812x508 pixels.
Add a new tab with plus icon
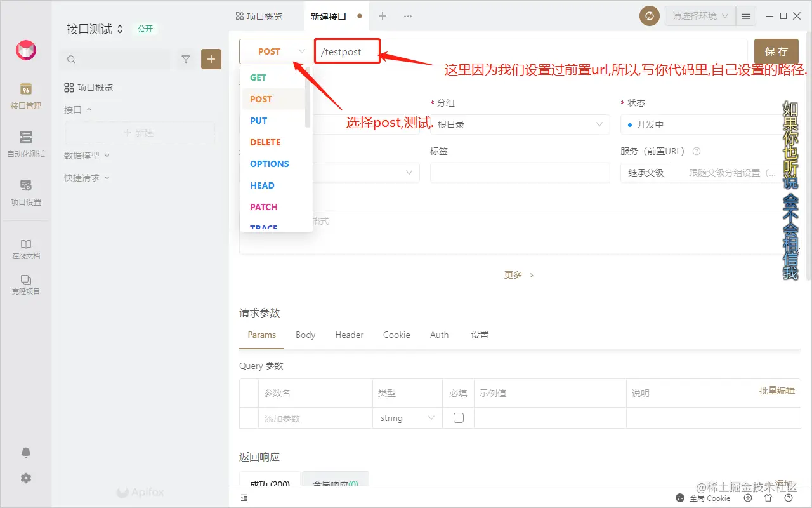tap(383, 16)
